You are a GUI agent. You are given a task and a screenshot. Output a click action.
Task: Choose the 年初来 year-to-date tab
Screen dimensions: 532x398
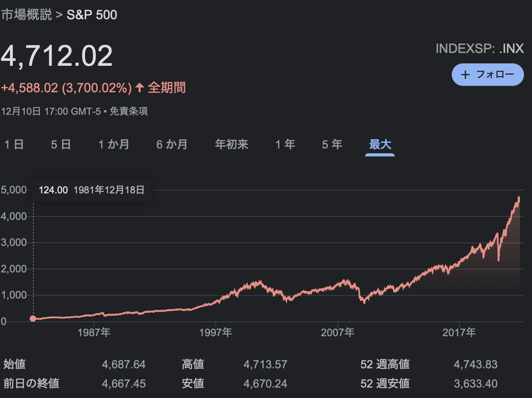(x=232, y=144)
